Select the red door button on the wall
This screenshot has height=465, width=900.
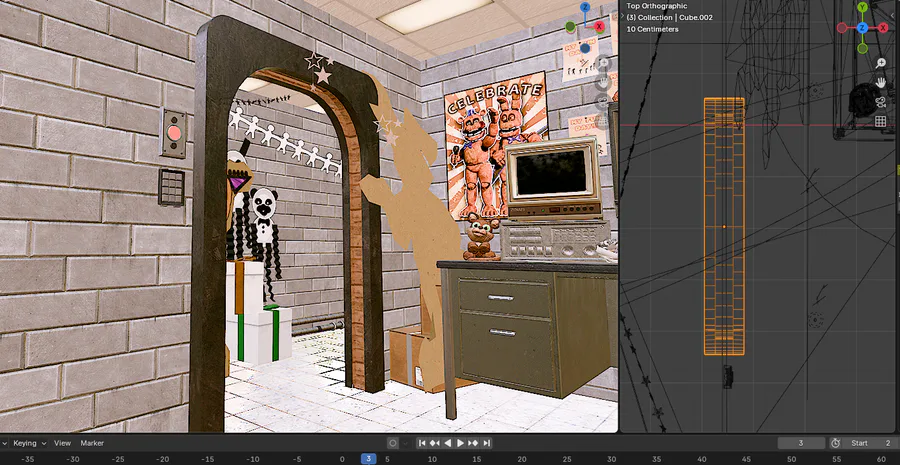174,133
